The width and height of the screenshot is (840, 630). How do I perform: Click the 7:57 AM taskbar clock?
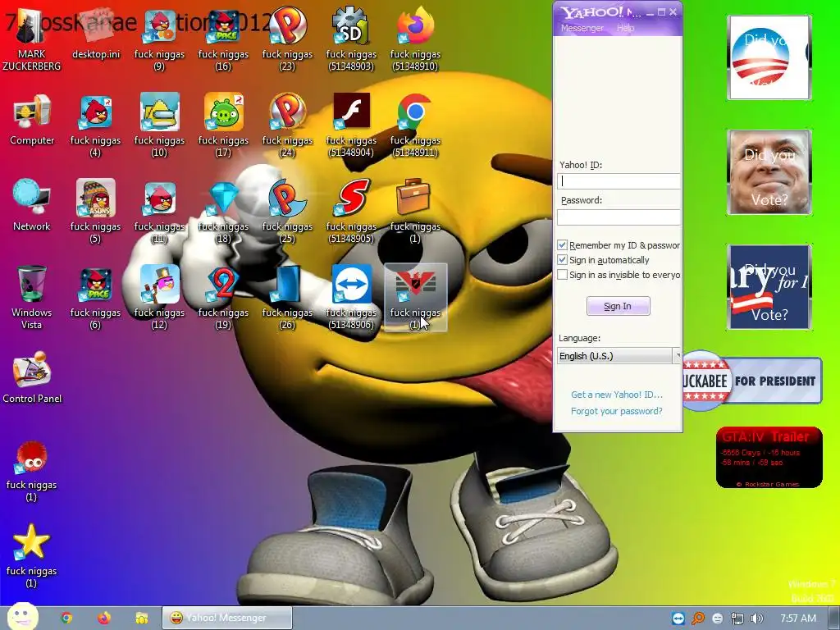coord(798,619)
